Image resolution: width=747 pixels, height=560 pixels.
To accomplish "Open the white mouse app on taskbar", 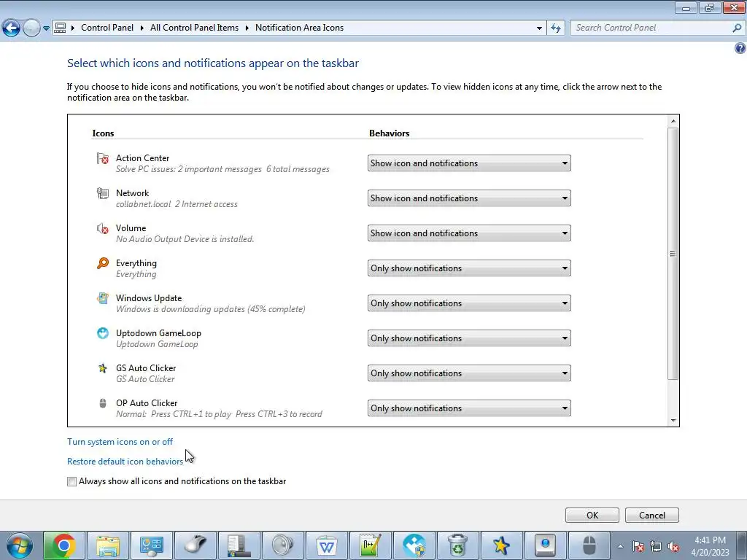I will coord(196,545).
